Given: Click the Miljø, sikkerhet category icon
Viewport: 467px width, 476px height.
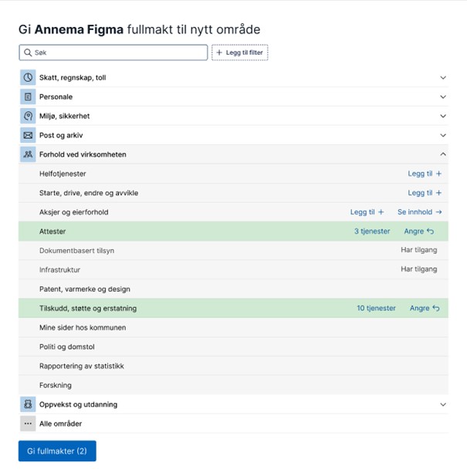Looking at the screenshot, I should coord(28,116).
